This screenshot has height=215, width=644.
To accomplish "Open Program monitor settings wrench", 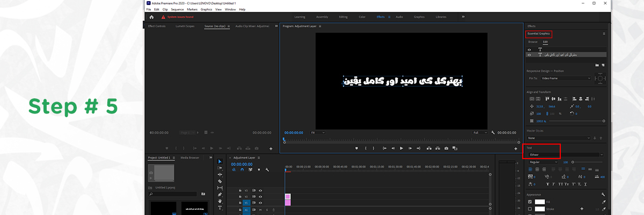I will pos(493,132).
